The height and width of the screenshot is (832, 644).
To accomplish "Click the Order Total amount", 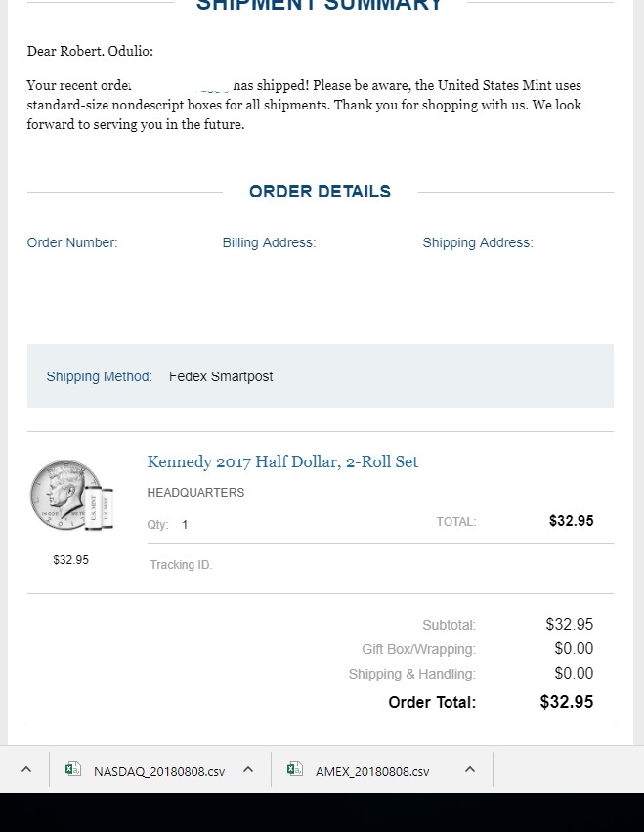I will 566,702.
